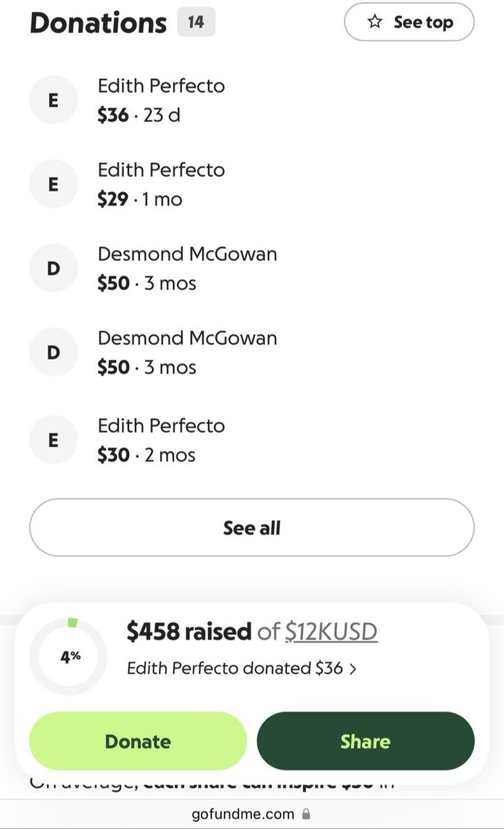Open the $12K USD goal link
Image resolution: width=504 pixels, height=829 pixels.
331,631
